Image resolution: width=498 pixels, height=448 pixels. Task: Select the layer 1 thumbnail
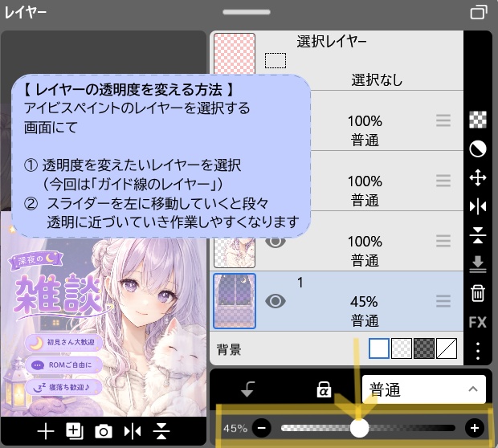coord(235,301)
